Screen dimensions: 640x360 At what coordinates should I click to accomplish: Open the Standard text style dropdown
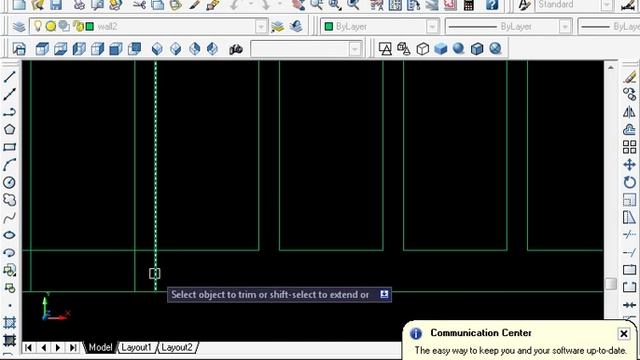[607, 5]
